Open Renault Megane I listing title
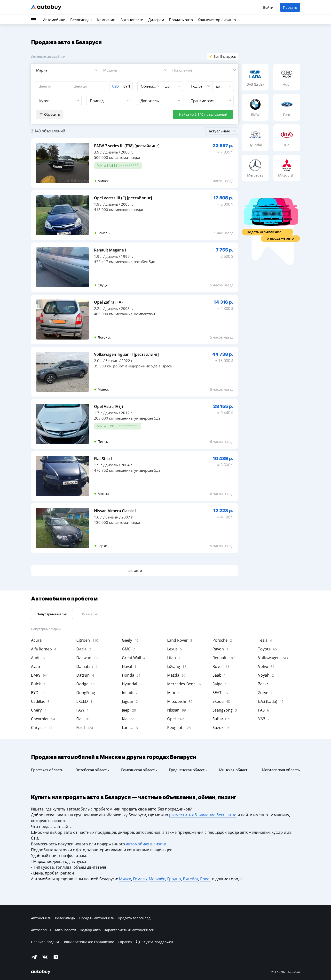Image resolution: width=331 pixels, height=980 pixels. 110,250
